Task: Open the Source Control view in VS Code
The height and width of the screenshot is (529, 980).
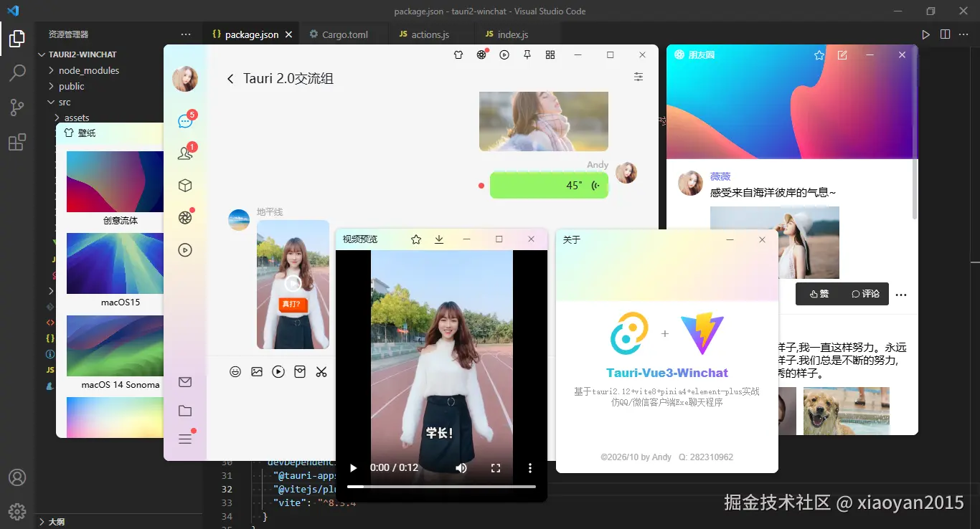Action: [x=17, y=108]
